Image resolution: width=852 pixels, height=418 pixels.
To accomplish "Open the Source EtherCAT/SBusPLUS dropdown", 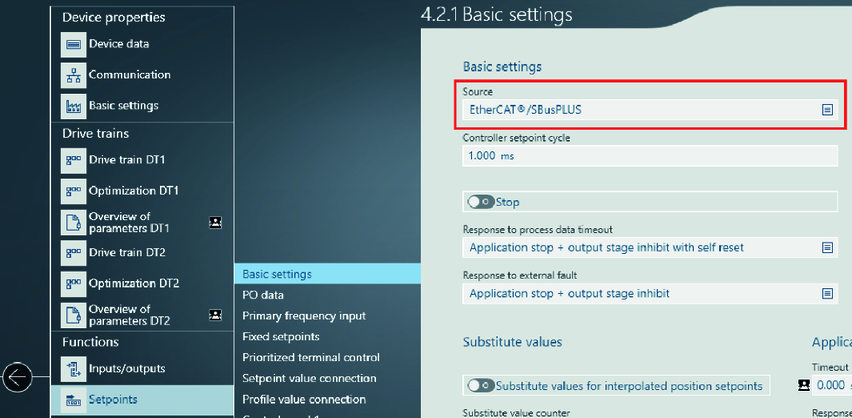I will pos(827,110).
